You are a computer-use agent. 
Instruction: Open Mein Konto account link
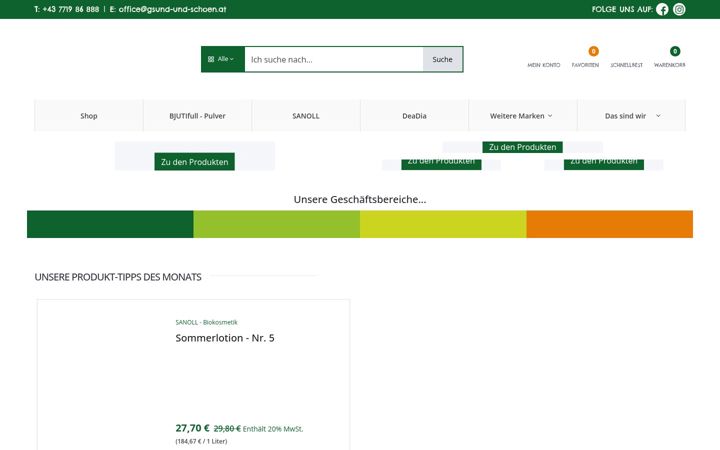point(544,65)
